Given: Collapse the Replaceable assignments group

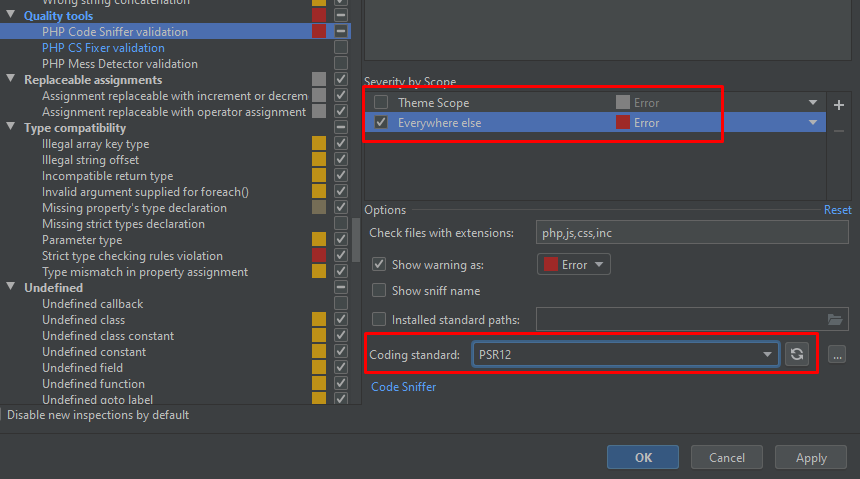Looking at the screenshot, I should click(10, 78).
